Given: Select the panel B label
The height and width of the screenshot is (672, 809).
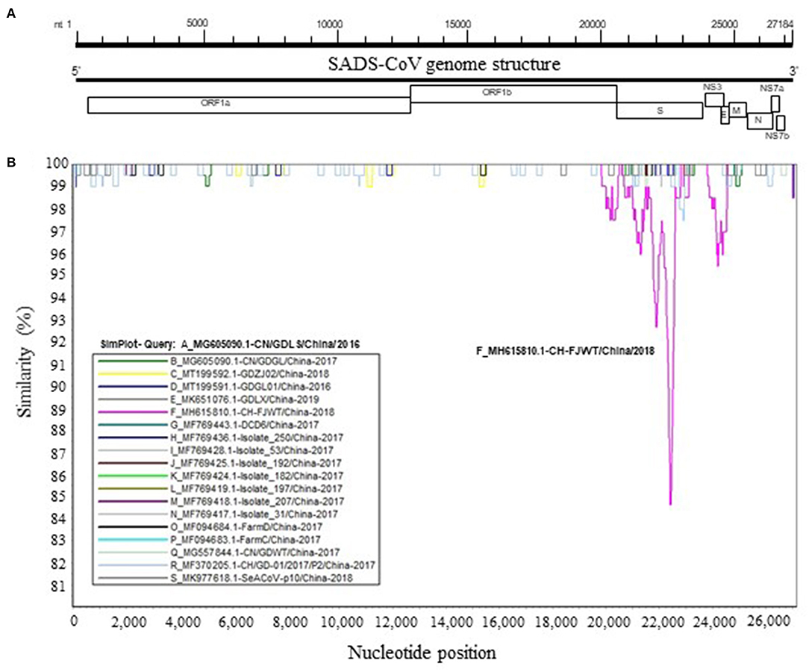Looking at the screenshot, I should pyautogui.click(x=11, y=163).
